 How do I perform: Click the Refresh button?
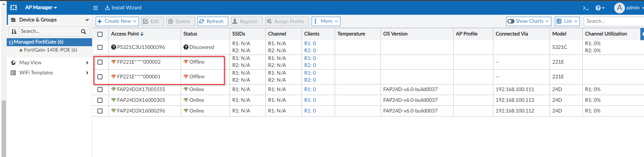[213, 21]
